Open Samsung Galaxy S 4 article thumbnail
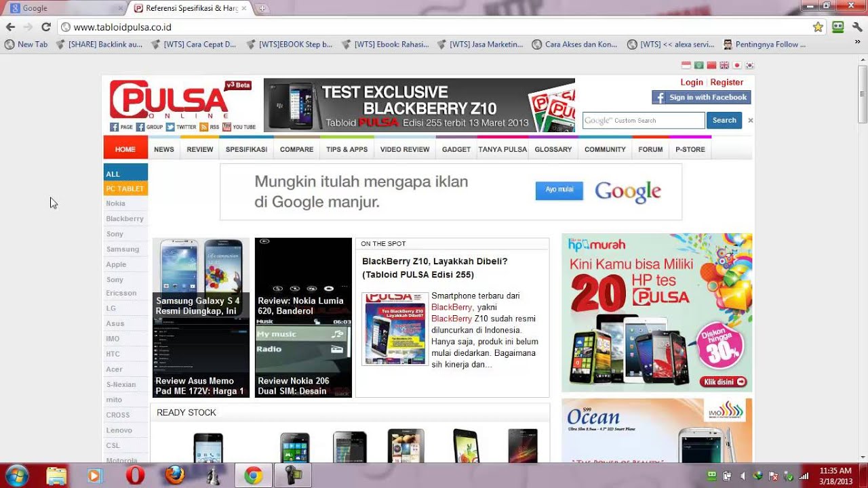Screen dimensions: 868x488 pos(201,277)
